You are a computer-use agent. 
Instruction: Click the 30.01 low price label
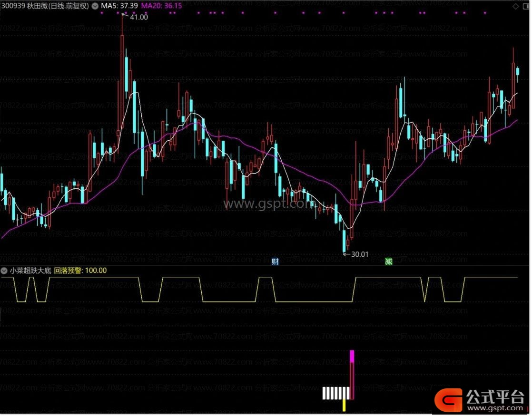pyautogui.click(x=359, y=254)
